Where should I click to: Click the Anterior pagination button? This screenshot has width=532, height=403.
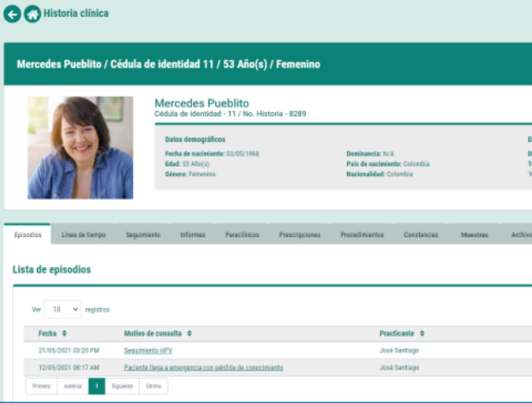(73, 386)
